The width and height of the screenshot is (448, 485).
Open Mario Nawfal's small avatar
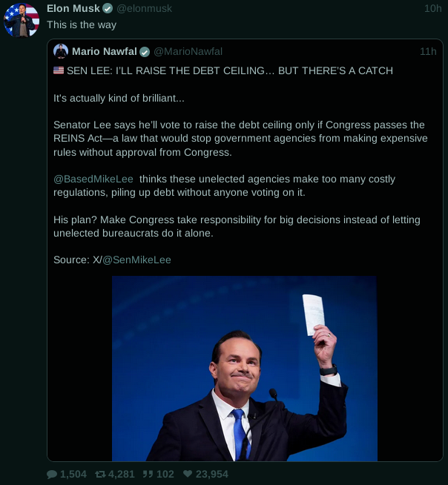click(61, 51)
